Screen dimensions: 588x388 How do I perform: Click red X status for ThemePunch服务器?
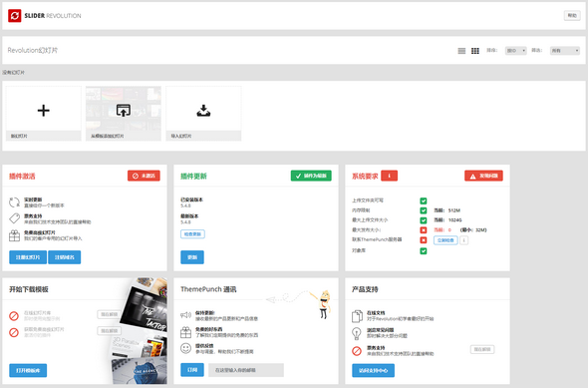coord(424,239)
